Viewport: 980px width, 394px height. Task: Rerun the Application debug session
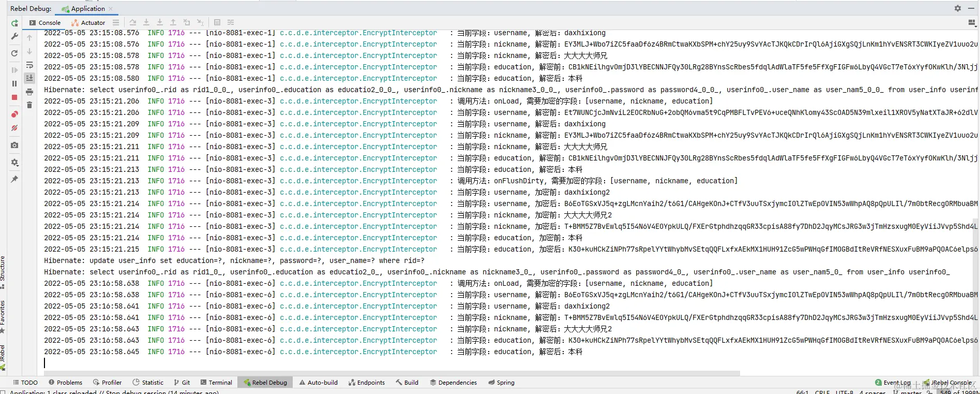pyautogui.click(x=14, y=23)
